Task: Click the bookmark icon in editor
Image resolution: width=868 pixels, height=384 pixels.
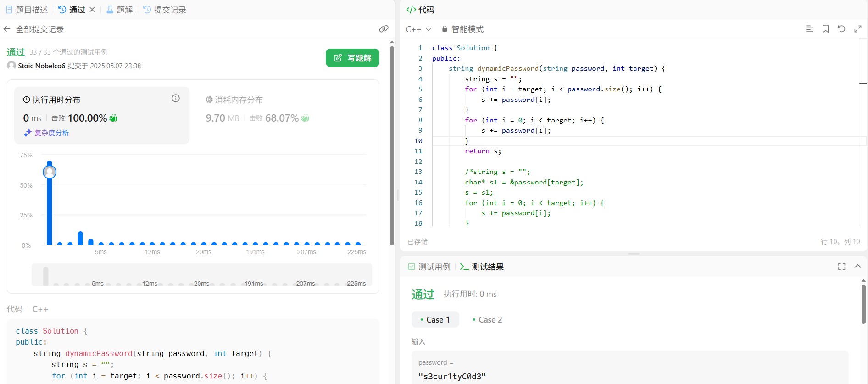Action: point(825,29)
